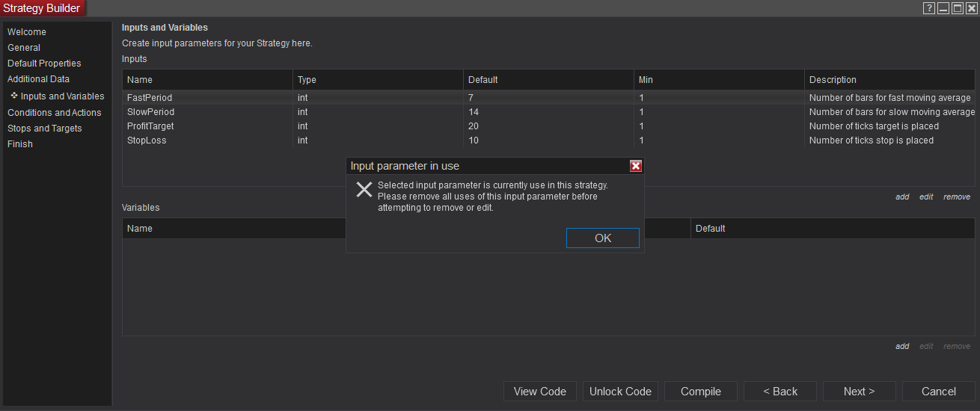Minimize the Strategy Builder window
The height and width of the screenshot is (411, 980).
pyautogui.click(x=943, y=8)
